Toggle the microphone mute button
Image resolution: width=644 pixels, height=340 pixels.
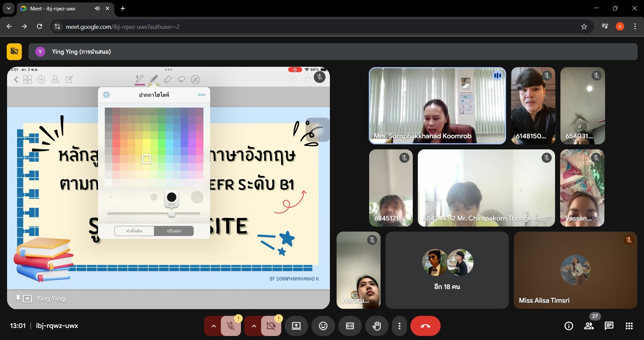[231, 326]
